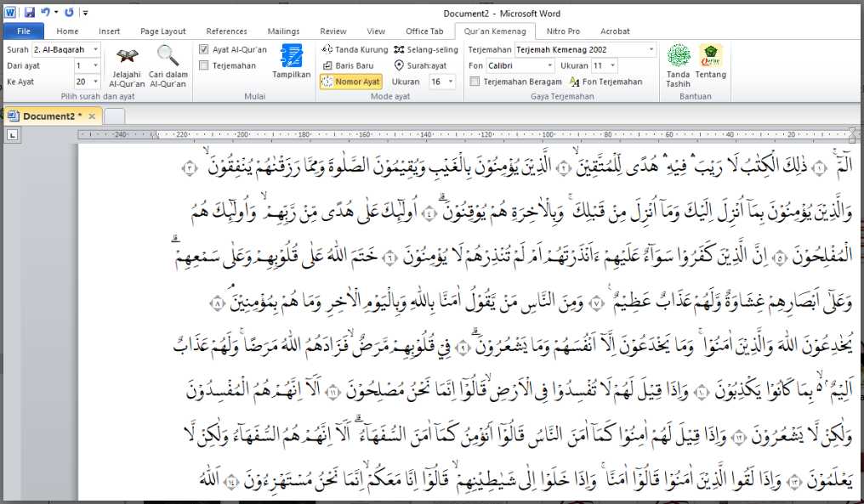Enable Ayat Al-Qur'an checkbox
This screenshot has height=504, width=864.
(204, 49)
